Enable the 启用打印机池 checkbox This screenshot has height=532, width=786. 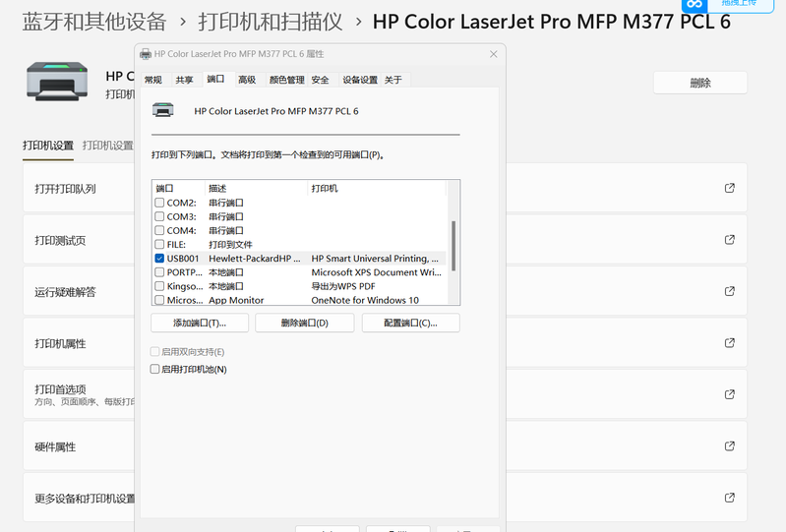point(154,370)
